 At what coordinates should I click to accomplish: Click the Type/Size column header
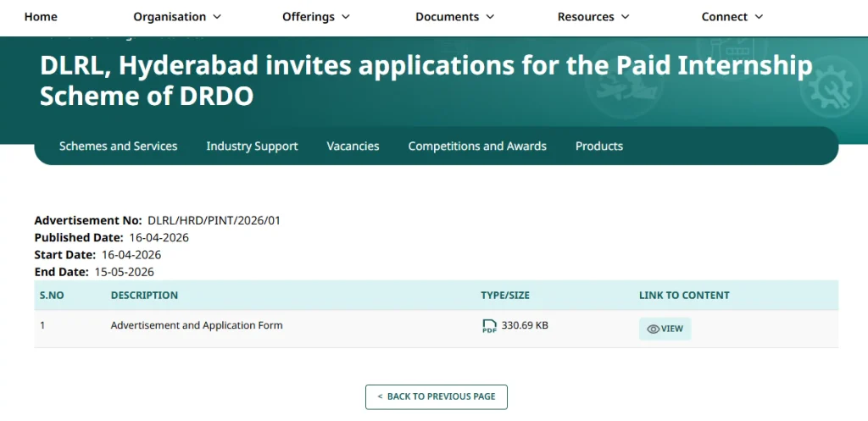coord(504,296)
